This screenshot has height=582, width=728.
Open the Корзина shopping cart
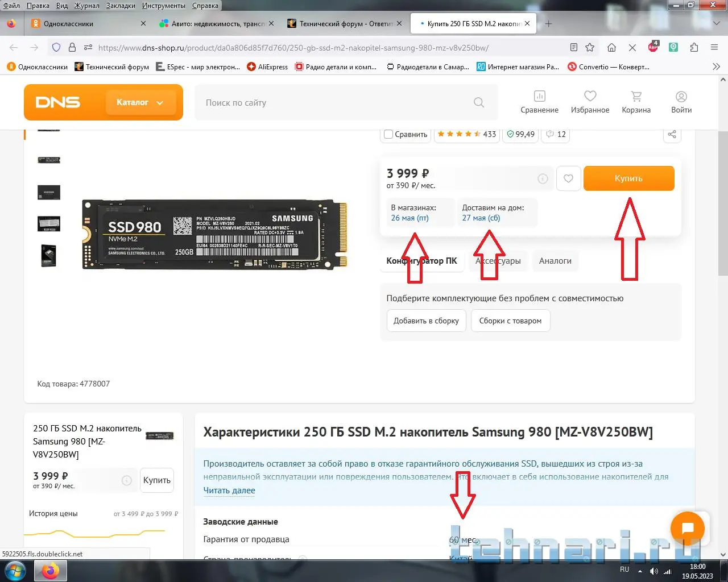(x=636, y=102)
